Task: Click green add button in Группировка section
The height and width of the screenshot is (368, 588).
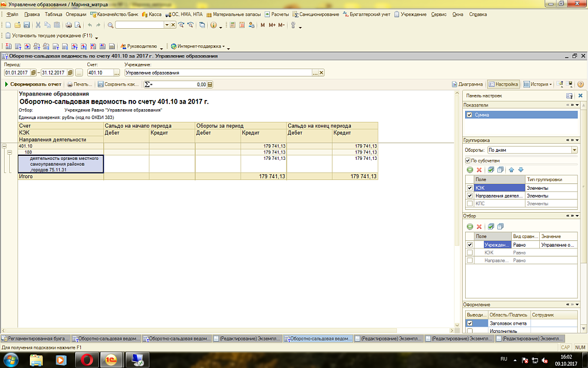Action: [469, 170]
